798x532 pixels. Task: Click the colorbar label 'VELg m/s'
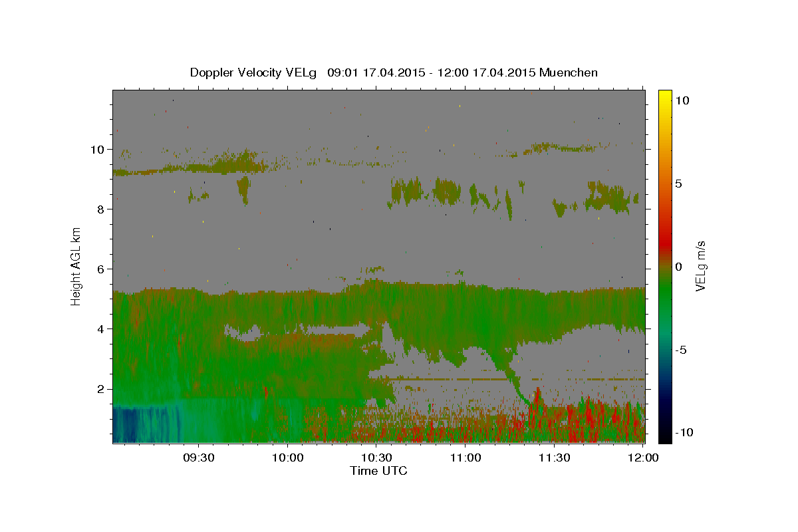pos(700,266)
